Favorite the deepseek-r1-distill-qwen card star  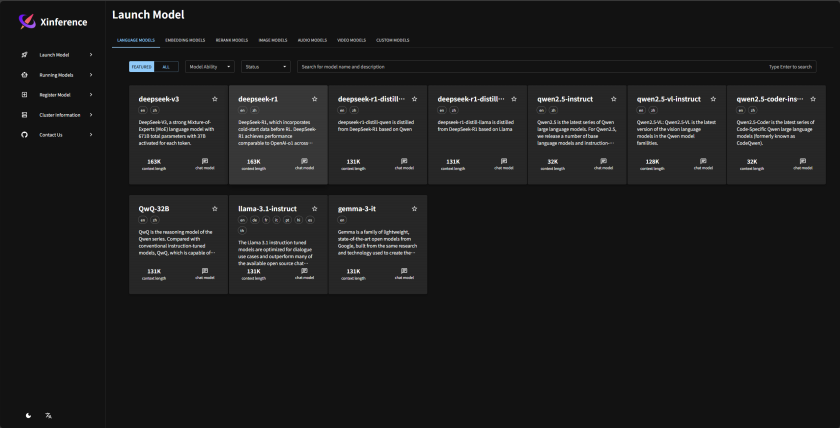pos(414,99)
